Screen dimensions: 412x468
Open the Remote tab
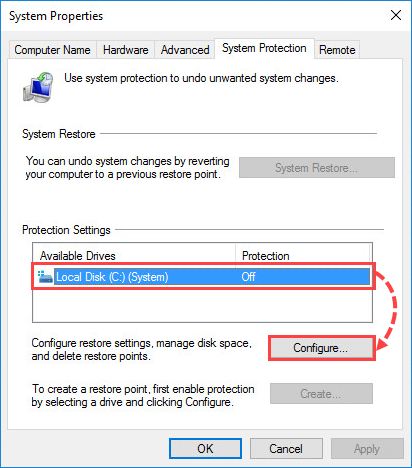(x=337, y=50)
